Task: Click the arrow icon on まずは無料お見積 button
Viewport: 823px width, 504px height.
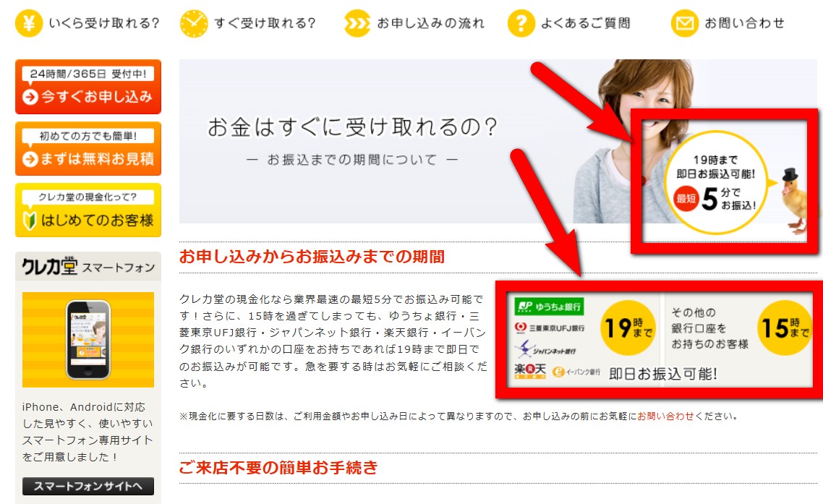Action: click(30, 159)
